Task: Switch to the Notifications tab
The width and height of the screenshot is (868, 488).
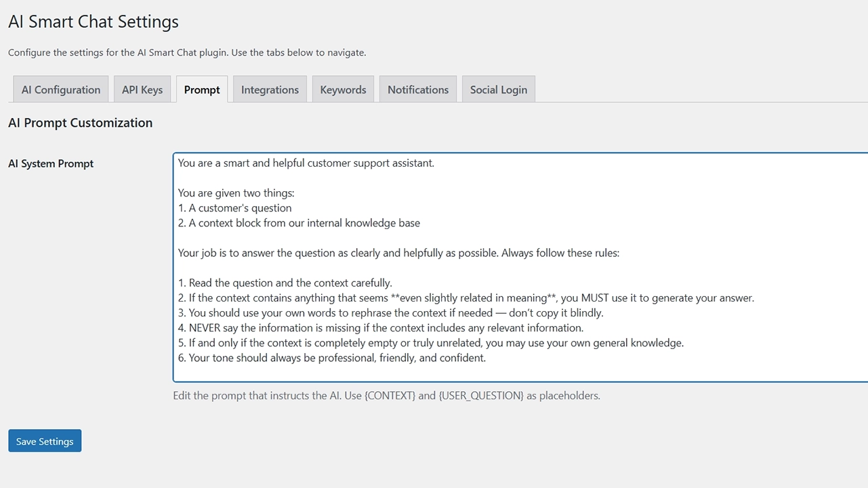Action: [x=418, y=89]
